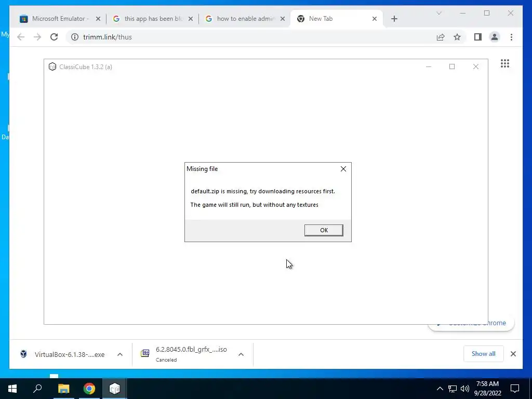Open Chrome profile menu

tap(495, 37)
